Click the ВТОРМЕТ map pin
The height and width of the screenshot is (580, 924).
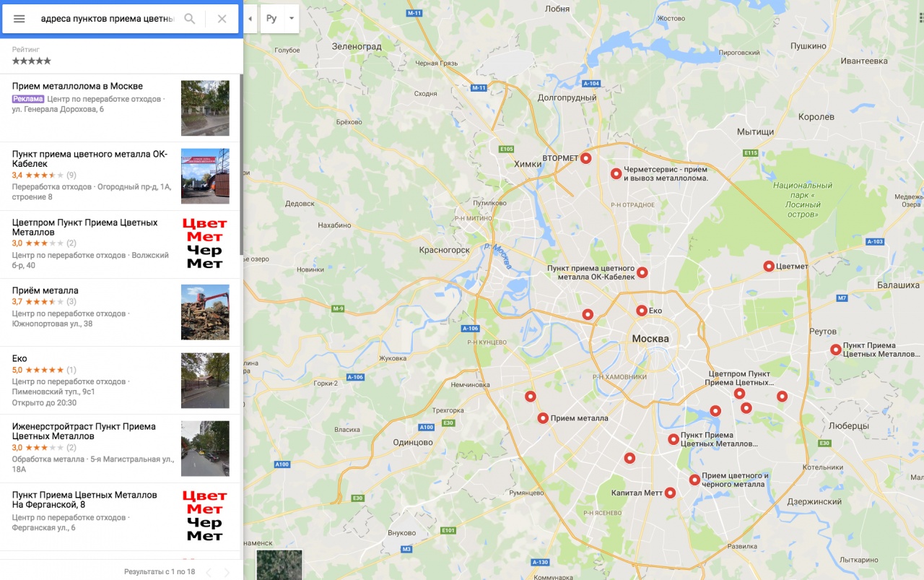coord(586,158)
